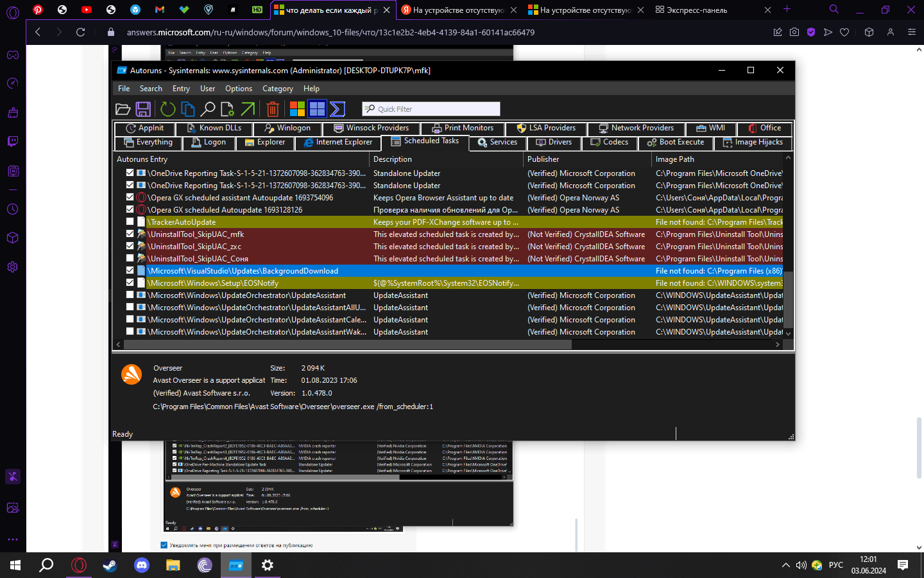Toggle the blue Microsoft entries filter icon

tap(318, 109)
